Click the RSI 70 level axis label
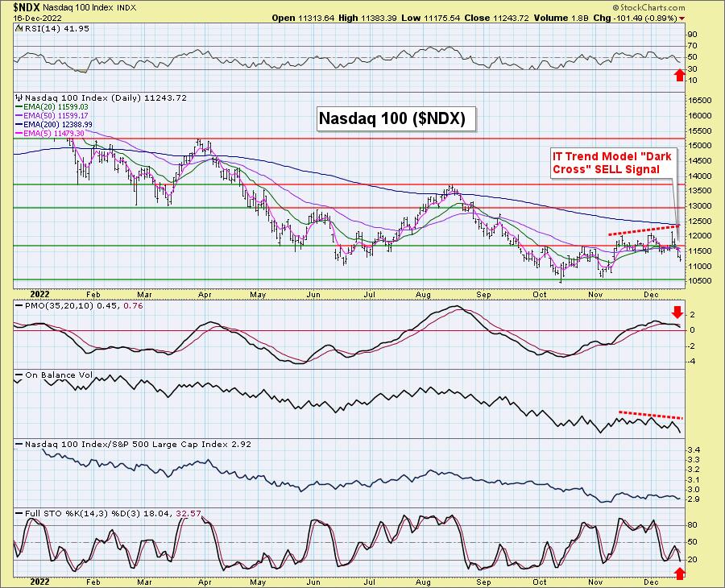Image resolution: width=725 pixels, height=588 pixels. (x=692, y=46)
